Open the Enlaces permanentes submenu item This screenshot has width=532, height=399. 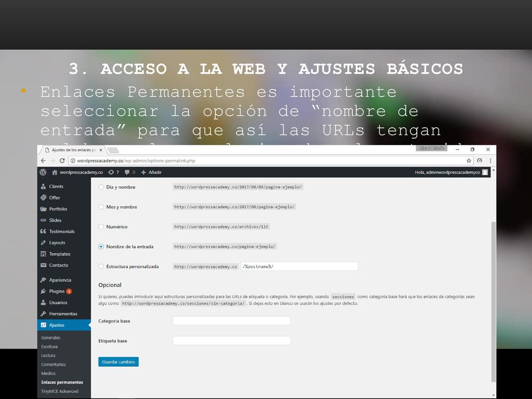pos(62,382)
